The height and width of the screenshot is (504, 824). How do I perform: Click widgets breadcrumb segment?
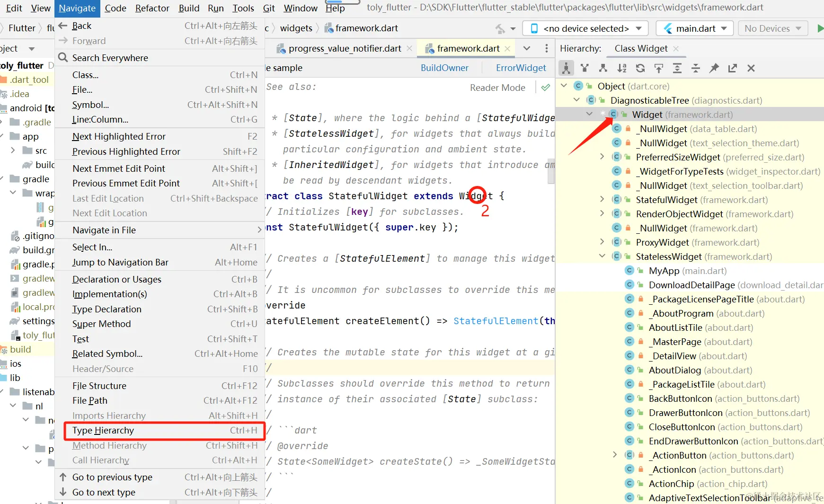click(296, 28)
